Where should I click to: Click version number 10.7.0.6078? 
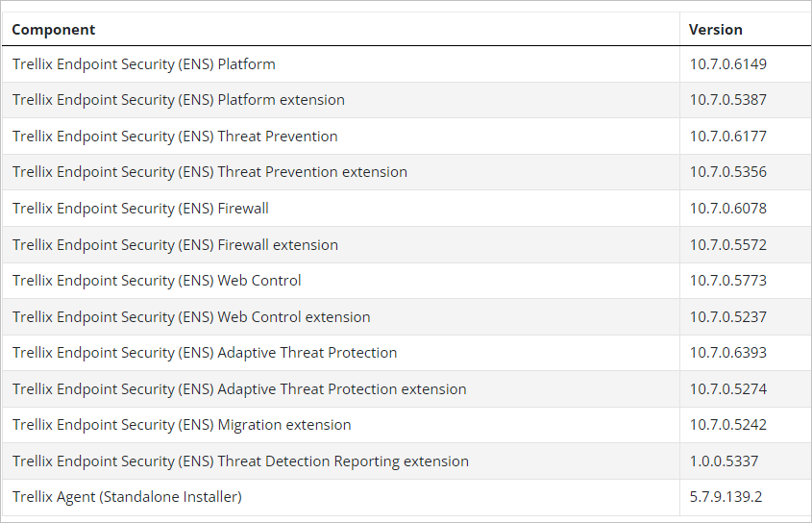(x=727, y=209)
